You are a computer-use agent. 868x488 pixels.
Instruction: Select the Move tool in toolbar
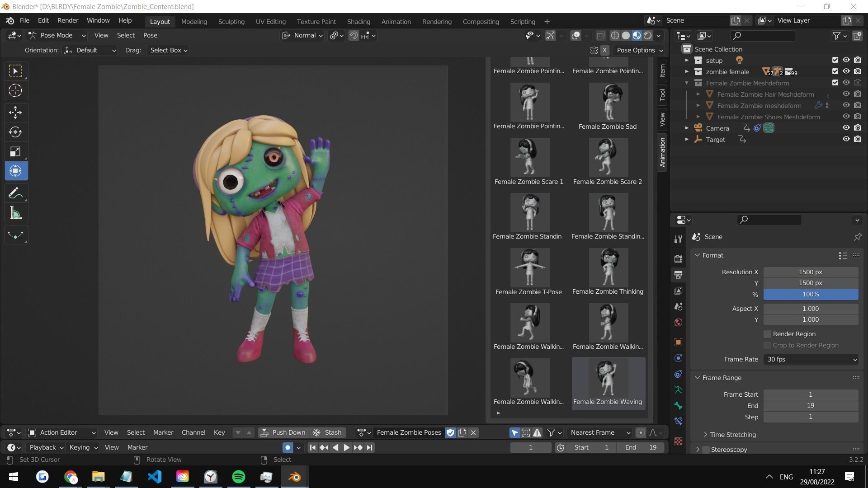(15, 112)
